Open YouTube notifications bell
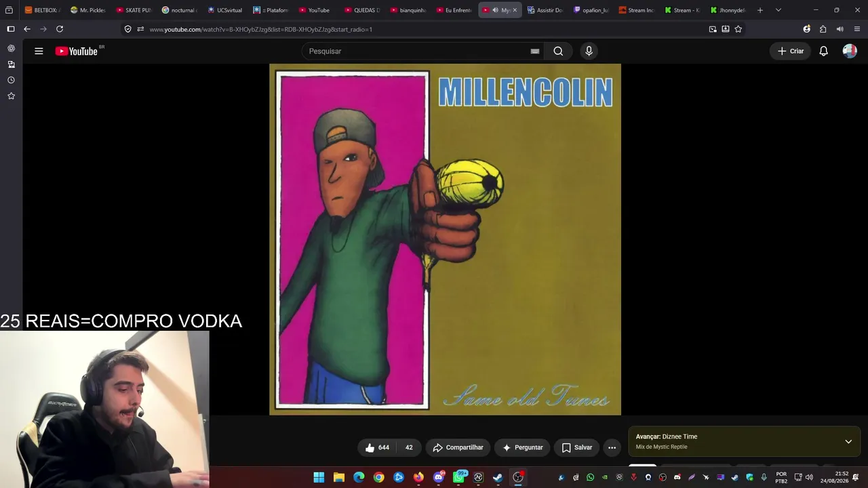 click(x=823, y=51)
